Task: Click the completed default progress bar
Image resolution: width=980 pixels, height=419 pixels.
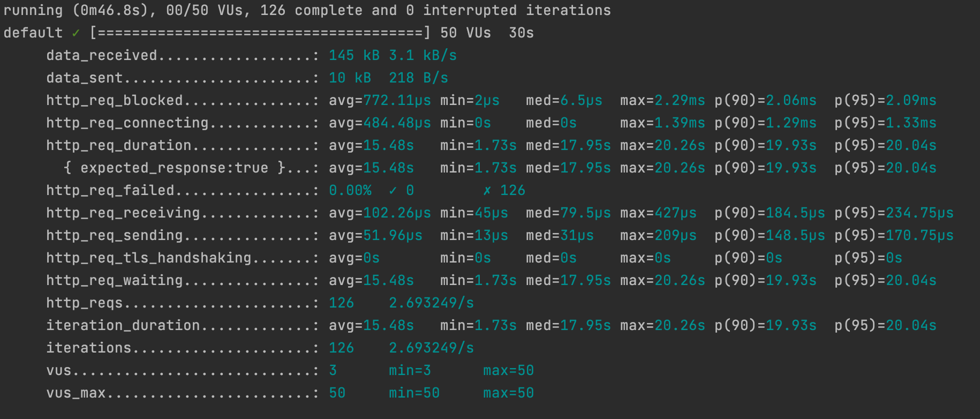Action: tap(260, 33)
